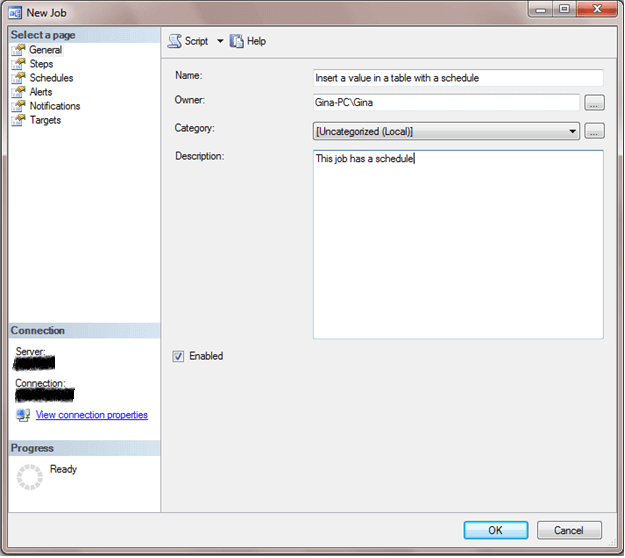The image size is (625, 558).
Task: Toggle the Enabled checkbox
Action: 178,356
